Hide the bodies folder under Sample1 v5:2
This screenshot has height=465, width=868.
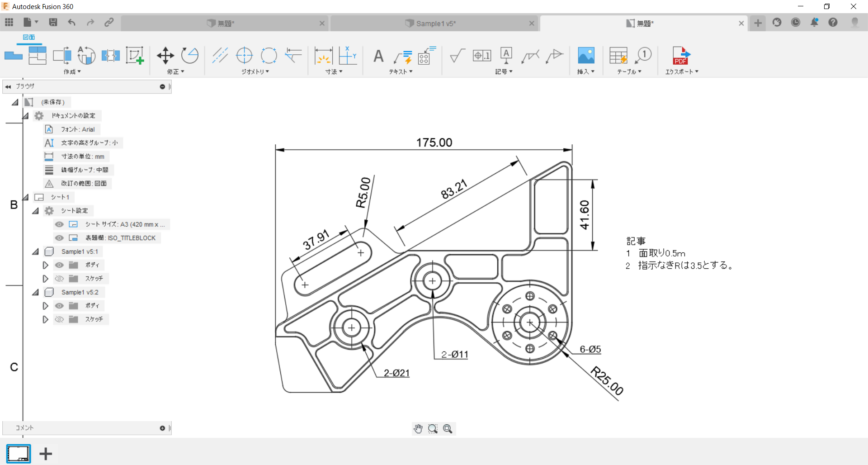[59, 306]
